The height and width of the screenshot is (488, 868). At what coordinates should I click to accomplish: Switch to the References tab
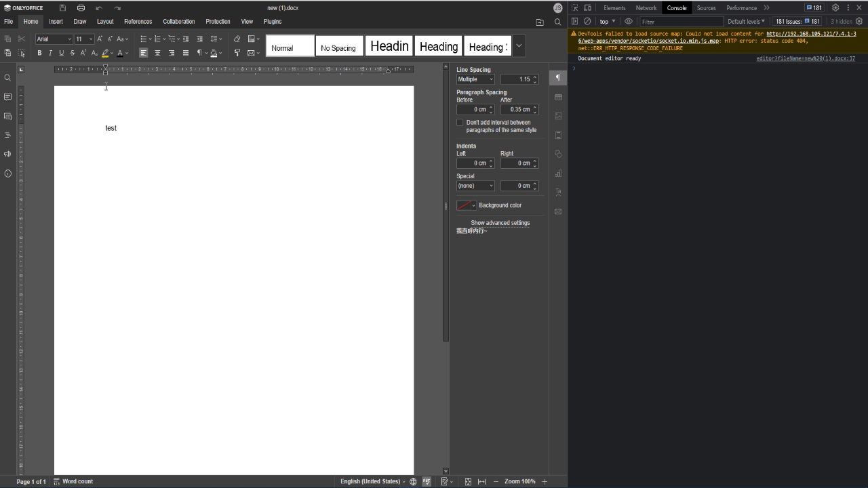pos(138,22)
